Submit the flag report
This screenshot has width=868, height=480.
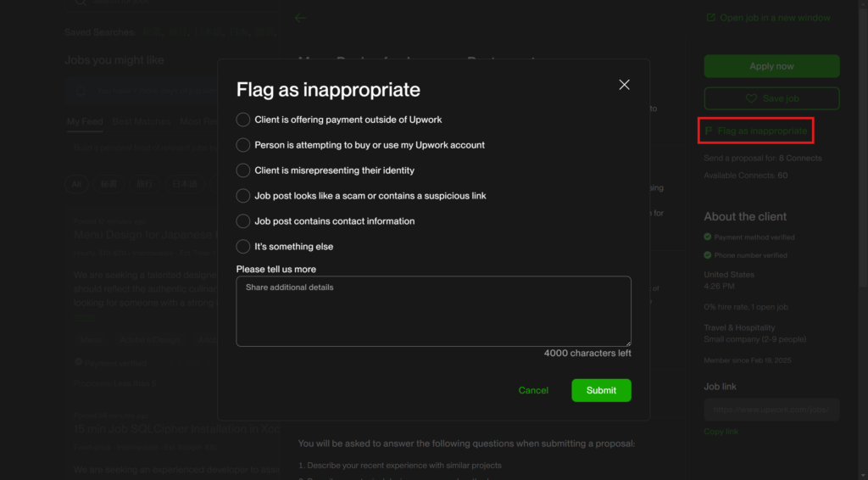tap(601, 390)
